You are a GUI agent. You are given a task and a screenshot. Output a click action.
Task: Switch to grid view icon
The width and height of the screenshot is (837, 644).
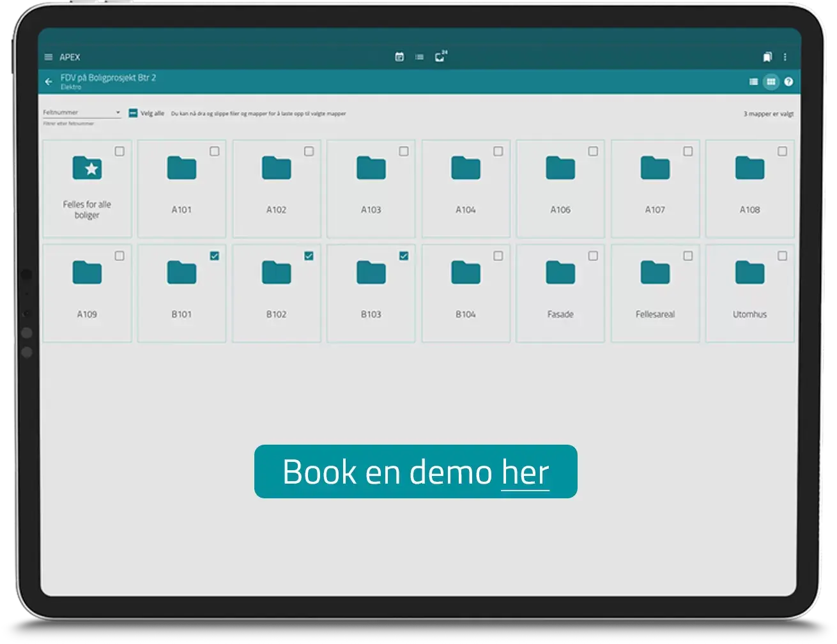771,82
